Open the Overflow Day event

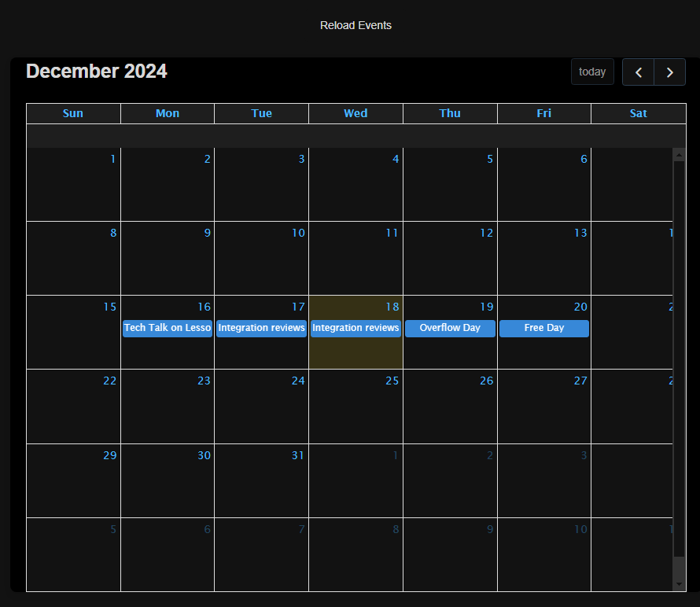click(450, 328)
